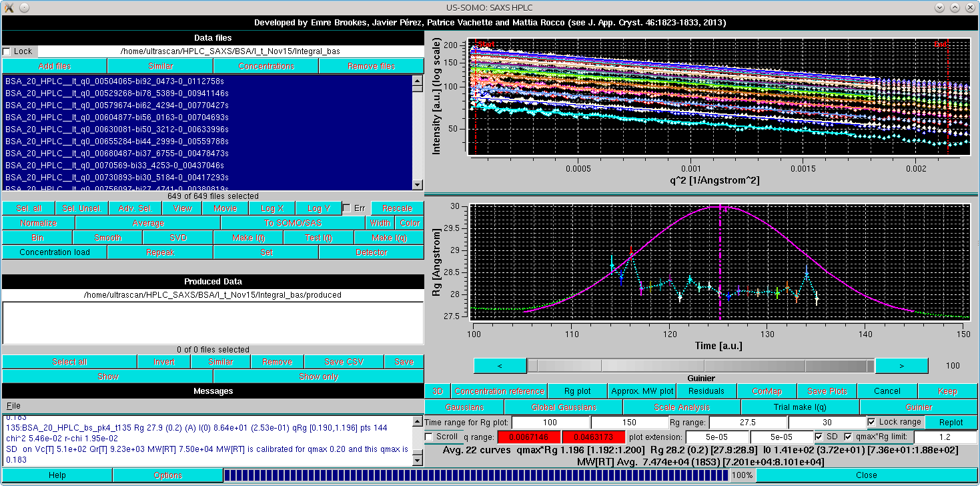Click the Time range start field showing 100
Screen dimensions: 980x486
(550, 422)
